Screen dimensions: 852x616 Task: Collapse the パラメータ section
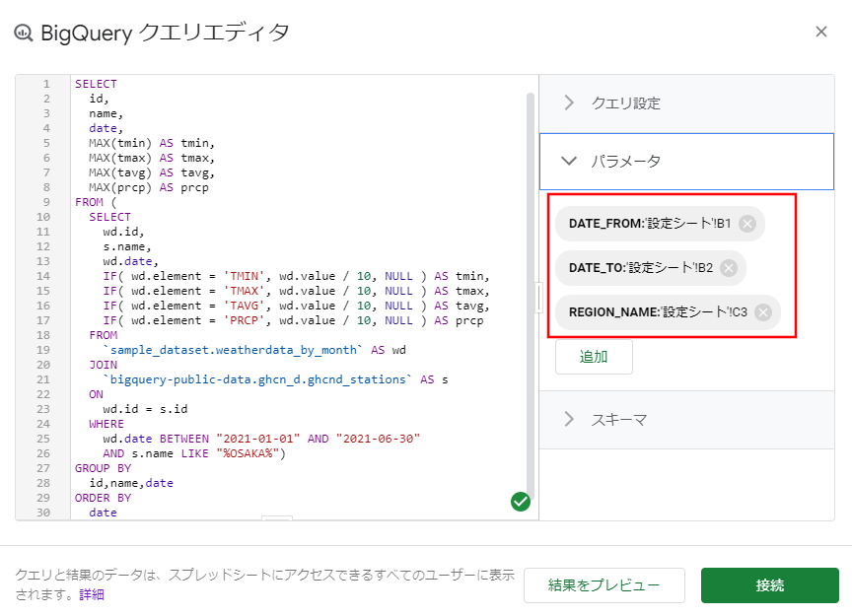click(x=686, y=162)
